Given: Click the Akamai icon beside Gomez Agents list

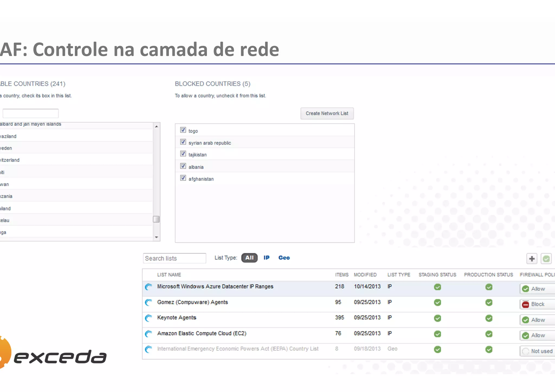Looking at the screenshot, I should click(x=149, y=302).
